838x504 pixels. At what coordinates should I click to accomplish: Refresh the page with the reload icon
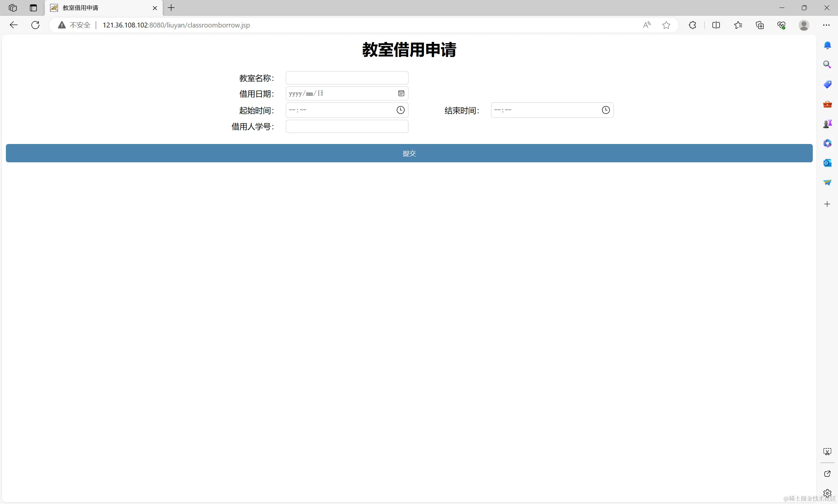point(35,25)
